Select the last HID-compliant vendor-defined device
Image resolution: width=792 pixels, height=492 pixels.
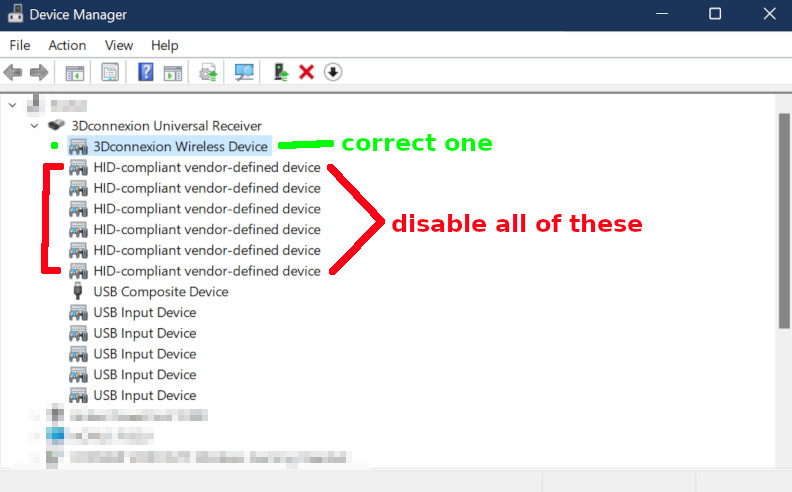point(207,271)
